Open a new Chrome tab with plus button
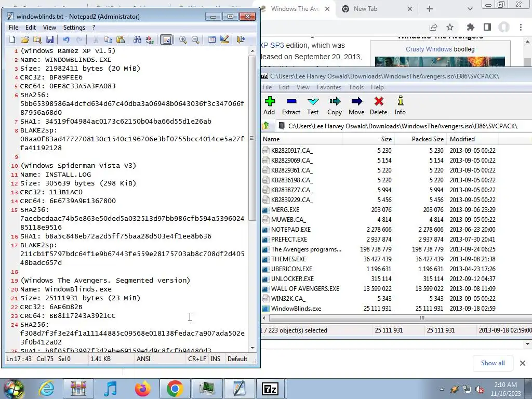Image resolution: width=532 pixels, height=399 pixels. click(430, 9)
